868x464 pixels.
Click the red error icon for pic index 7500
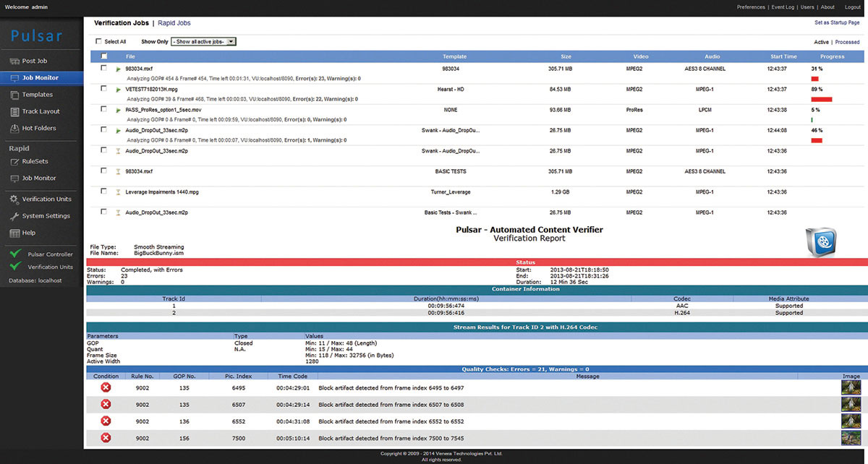click(x=106, y=438)
